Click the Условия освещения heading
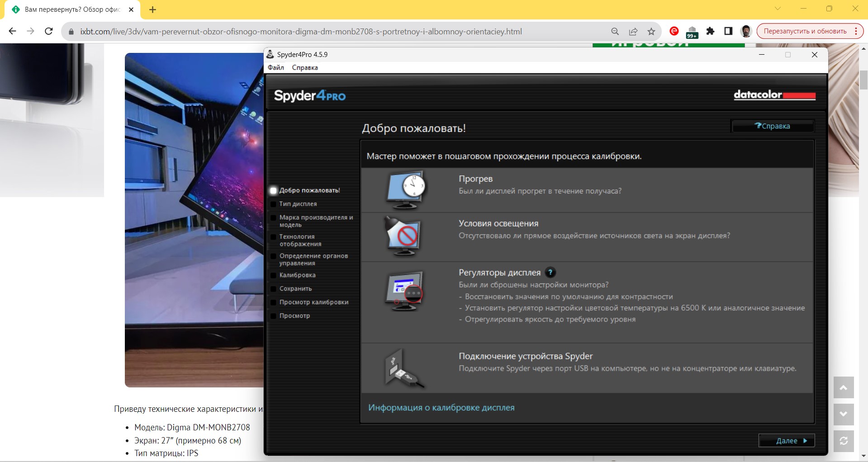 click(x=498, y=223)
